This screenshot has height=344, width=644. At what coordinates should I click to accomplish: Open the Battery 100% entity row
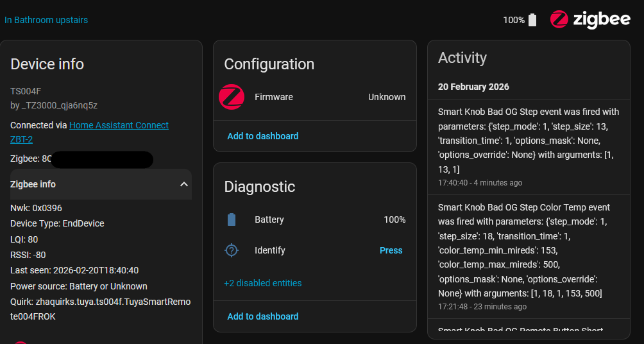(314, 219)
